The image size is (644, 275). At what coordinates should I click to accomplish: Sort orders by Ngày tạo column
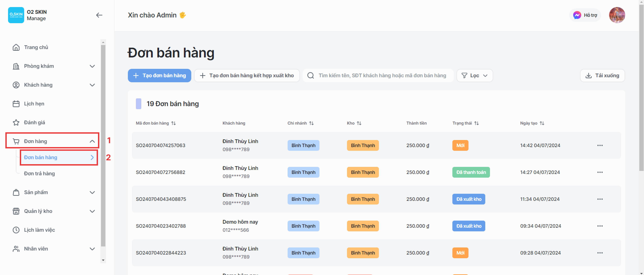click(x=542, y=123)
